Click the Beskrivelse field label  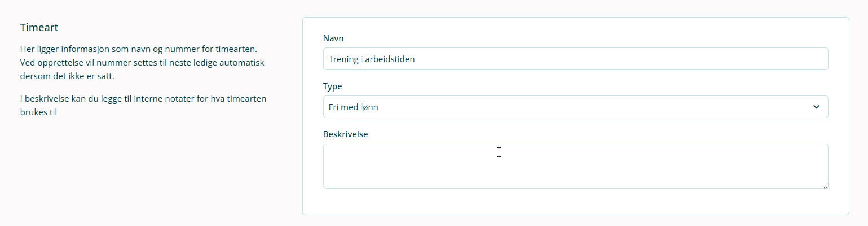point(345,134)
